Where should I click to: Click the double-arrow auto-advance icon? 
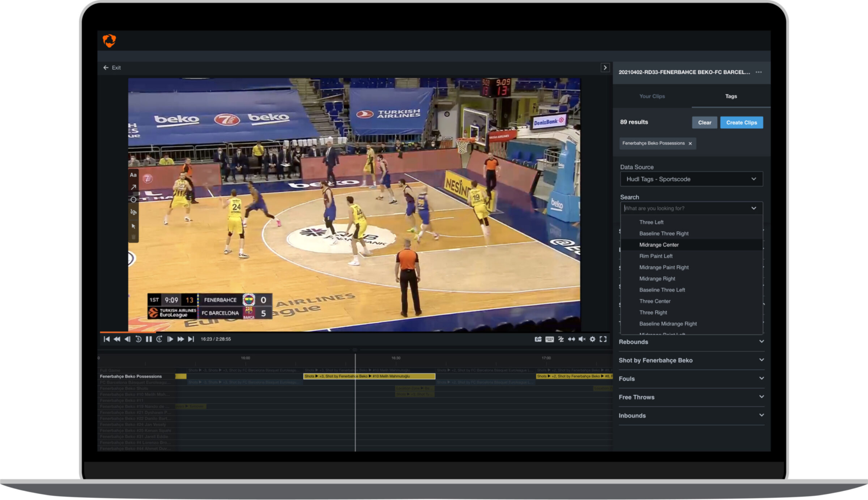571,339
